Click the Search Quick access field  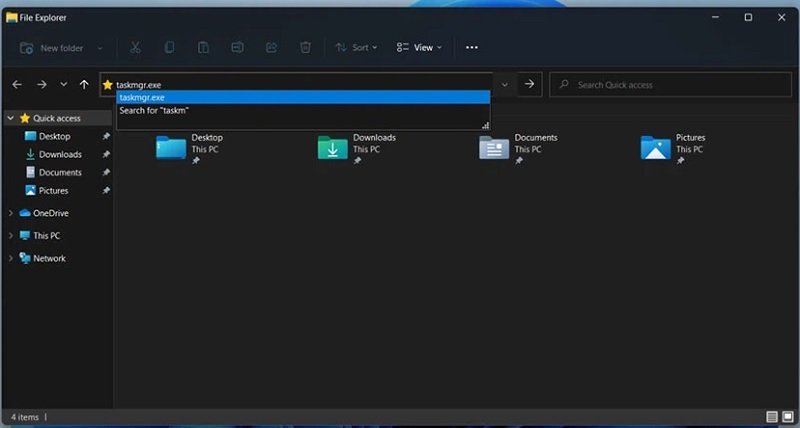[670, 85]
